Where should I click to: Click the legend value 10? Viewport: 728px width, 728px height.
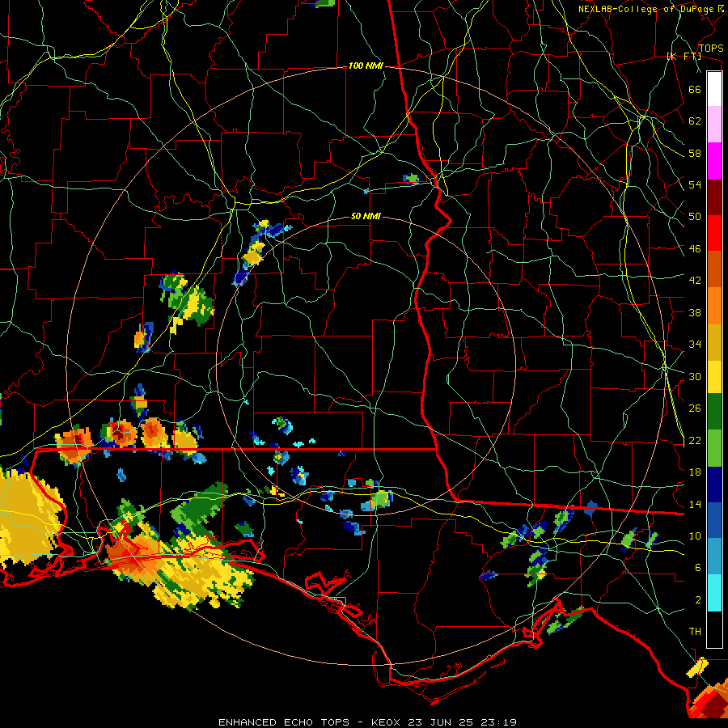[695, 536]
